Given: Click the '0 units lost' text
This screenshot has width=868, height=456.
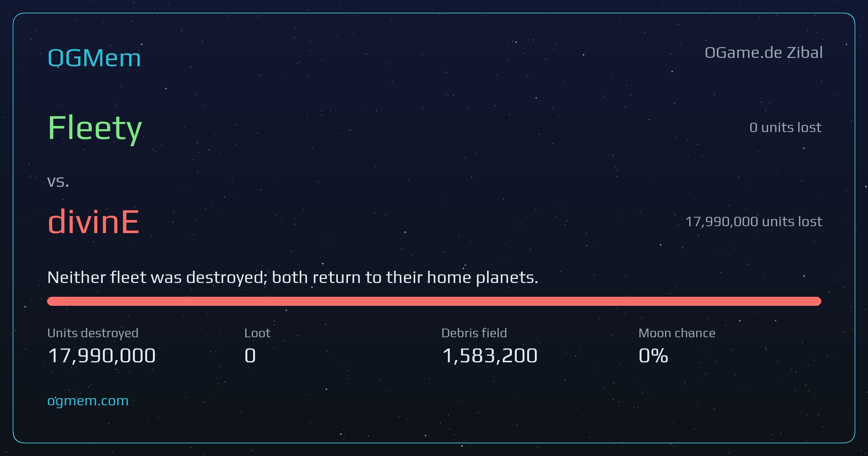Looking at the screenshot, I should pyautogui.click(x=786, y=127).
